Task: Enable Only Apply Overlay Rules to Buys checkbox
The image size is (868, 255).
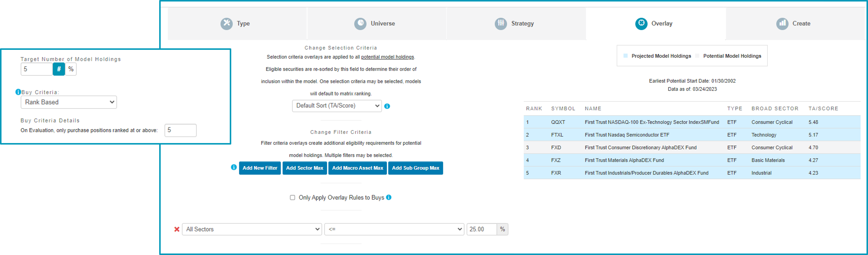Action: click(293, 198)
